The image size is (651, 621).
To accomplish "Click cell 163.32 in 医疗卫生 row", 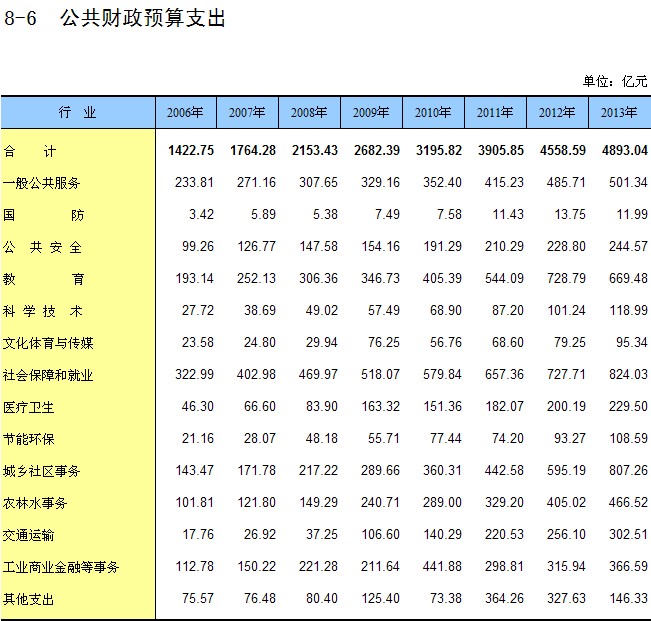I will [x=380, y=406].
